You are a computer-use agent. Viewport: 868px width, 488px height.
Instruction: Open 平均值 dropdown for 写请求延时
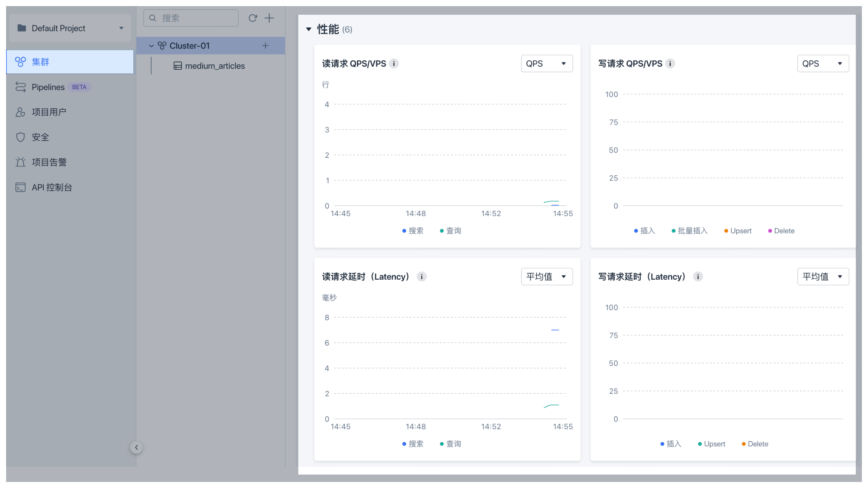[823, 276]
